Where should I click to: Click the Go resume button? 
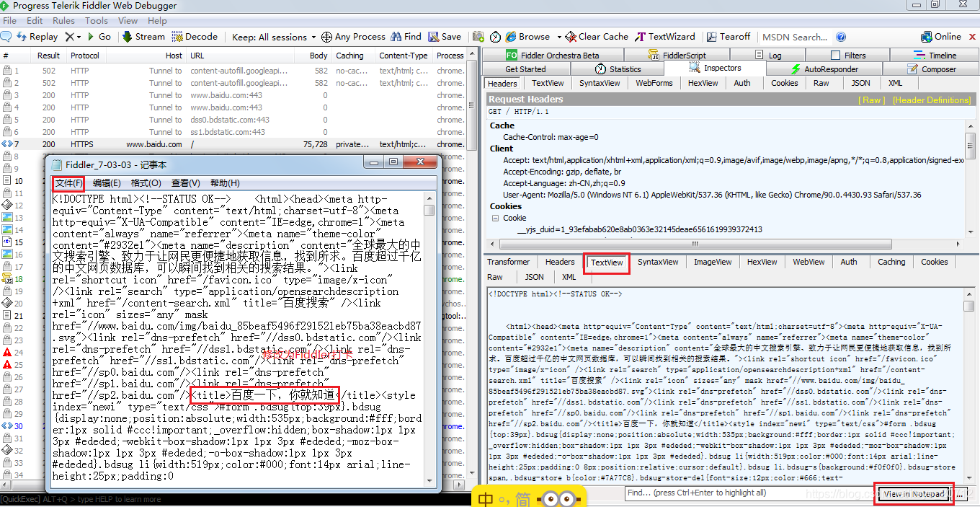pos(99,36)
